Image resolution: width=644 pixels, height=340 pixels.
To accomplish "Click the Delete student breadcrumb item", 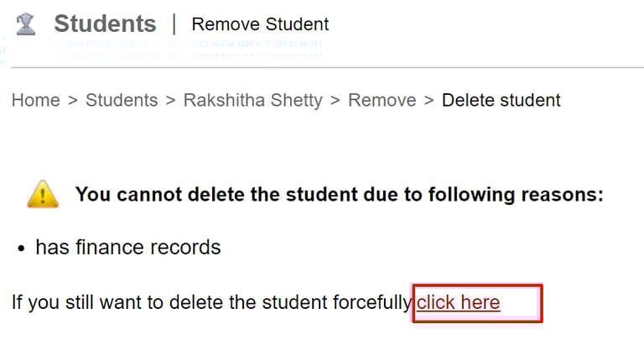I will pos(501,101).
